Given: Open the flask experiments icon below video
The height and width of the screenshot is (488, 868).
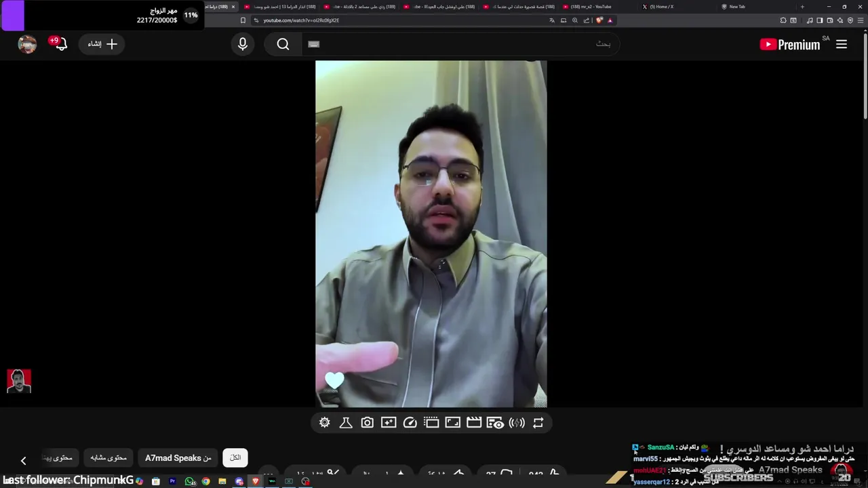Looking at the screenshot, I should [346, 423].
